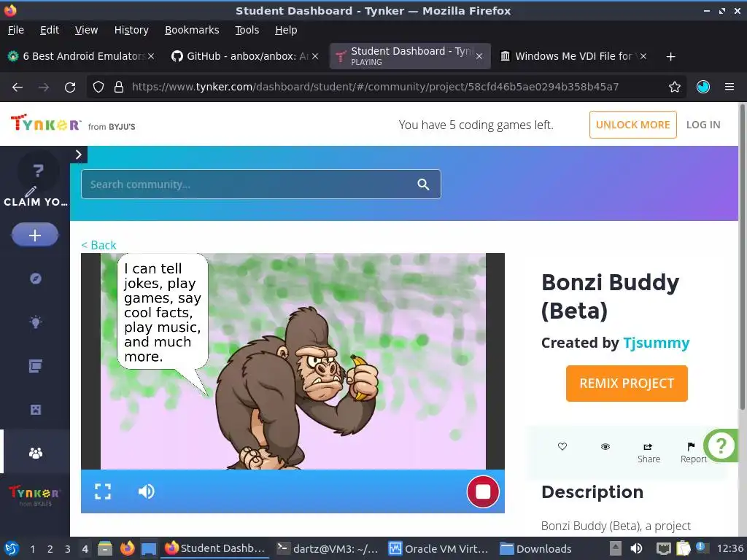The width and height of the screenshot is (747, 560).
Task: Open the Edit menu
Action: 50,30
